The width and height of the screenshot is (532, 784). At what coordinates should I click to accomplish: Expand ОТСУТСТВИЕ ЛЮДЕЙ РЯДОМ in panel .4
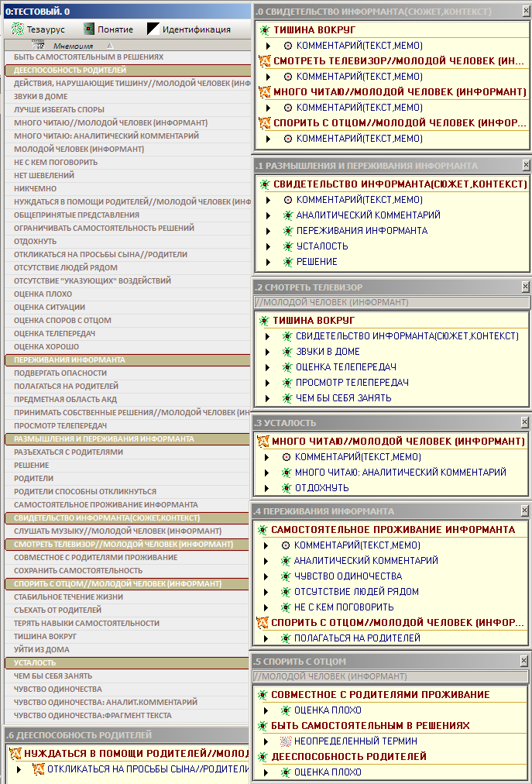[266, 592]
